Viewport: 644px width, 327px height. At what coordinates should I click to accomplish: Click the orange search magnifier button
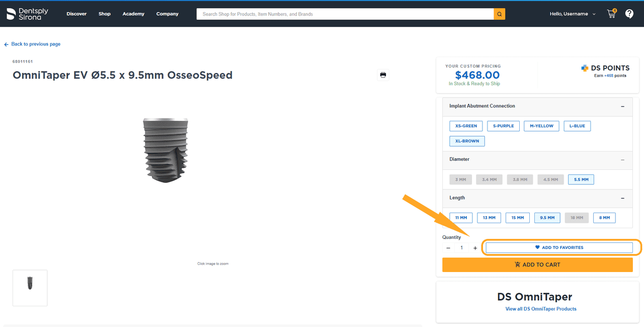coord(499,14)
